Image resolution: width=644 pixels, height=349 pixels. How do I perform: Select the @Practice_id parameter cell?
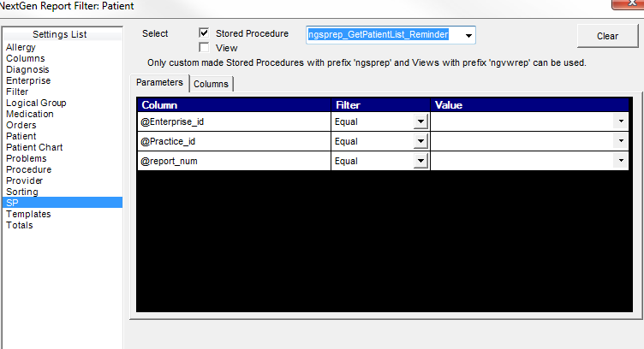click(234, 141)
